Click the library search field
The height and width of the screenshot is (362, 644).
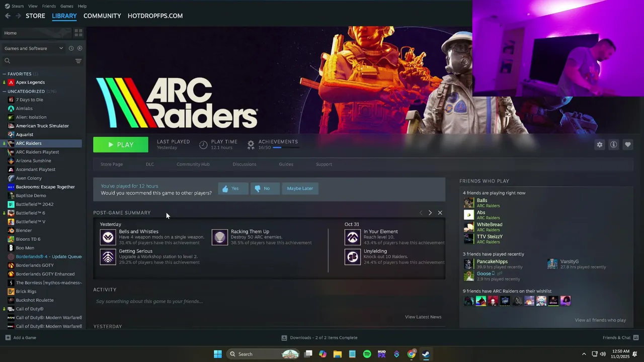tap(38, 61)
